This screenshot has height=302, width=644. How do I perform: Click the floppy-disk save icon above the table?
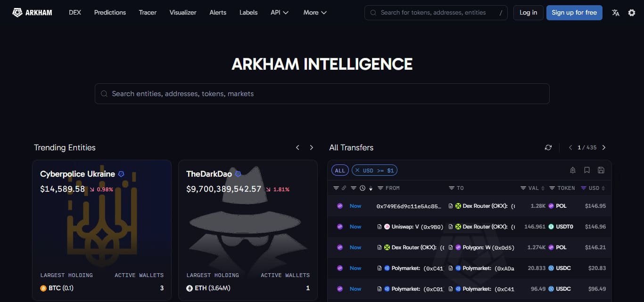pos(601,170)
